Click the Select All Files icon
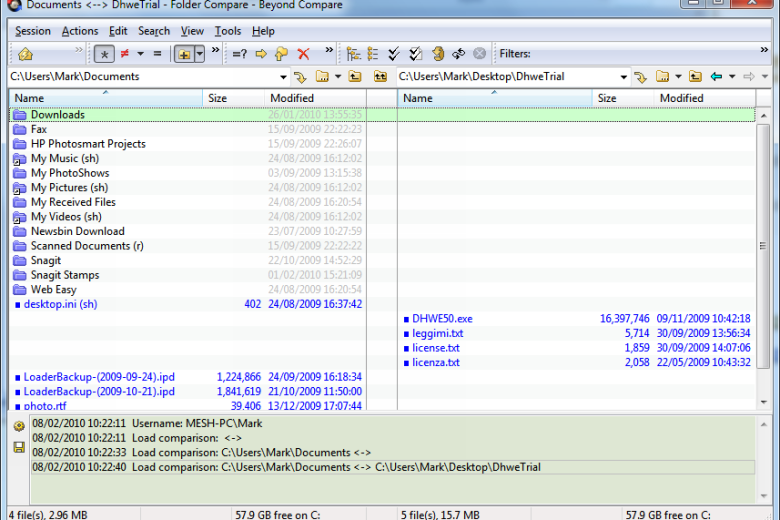The height and width of the screenshot is (520, 780). coord(415,54)
